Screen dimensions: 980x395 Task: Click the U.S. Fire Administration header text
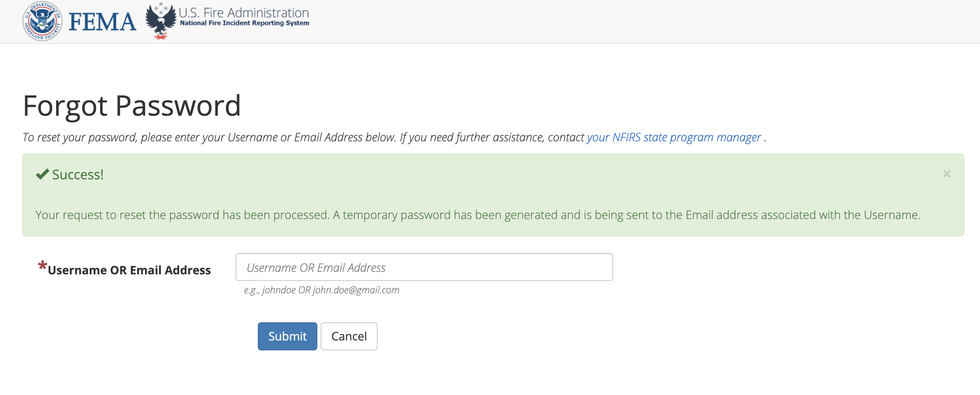[244, 13]
